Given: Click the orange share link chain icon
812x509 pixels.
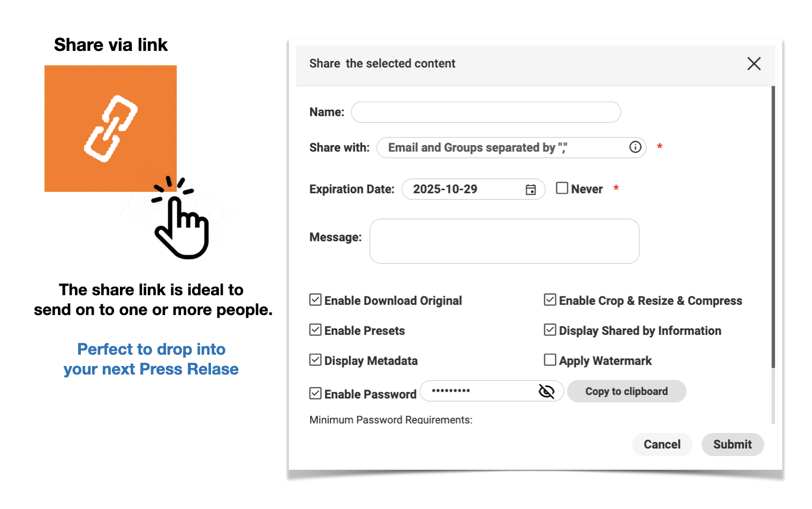Looking at the screenshot, I should click(x=110, y=129).
